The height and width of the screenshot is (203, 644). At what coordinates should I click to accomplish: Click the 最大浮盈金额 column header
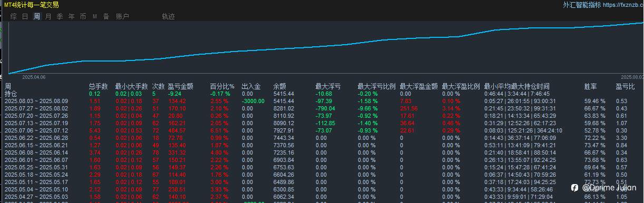pyautogui.click(x=418, y=86)
